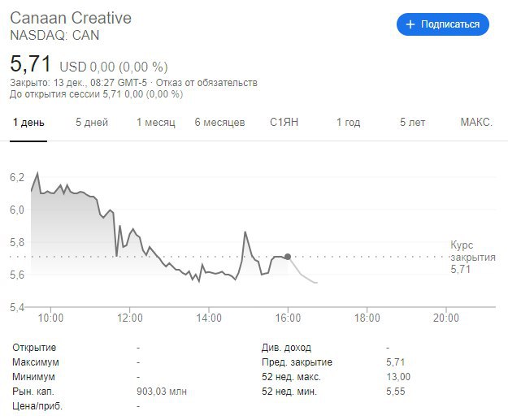
Task: Click the closing dot marker at 16:00
Action: coord(288,257)
